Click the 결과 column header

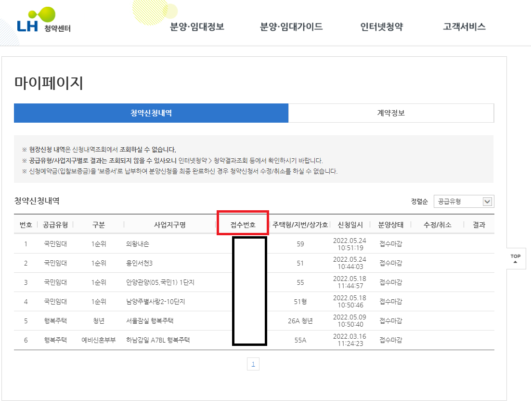[479, 225]
